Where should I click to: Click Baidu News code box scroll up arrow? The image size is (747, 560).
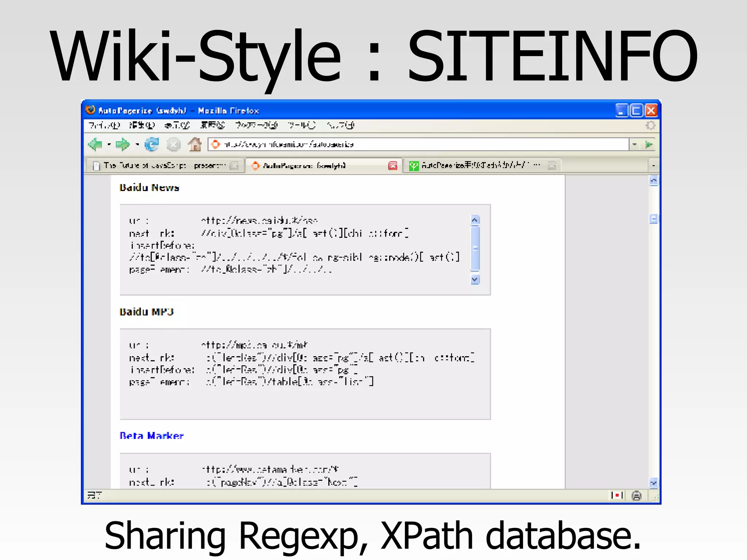(475, 220)
